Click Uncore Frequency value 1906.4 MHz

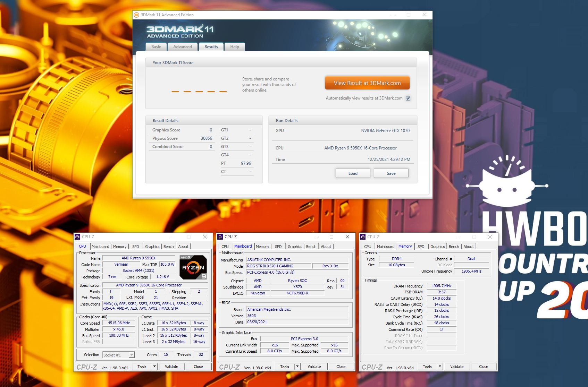pos(471,271)
